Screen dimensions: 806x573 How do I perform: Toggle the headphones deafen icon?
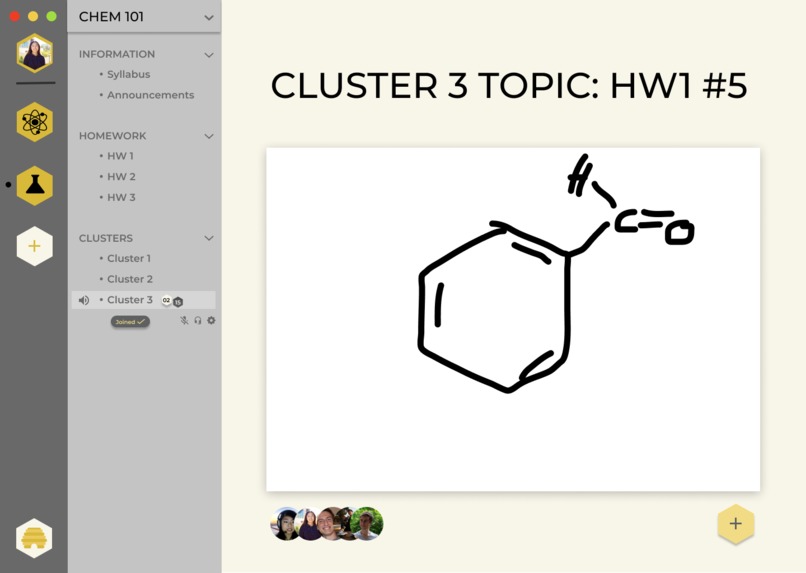tap(198, 321)
